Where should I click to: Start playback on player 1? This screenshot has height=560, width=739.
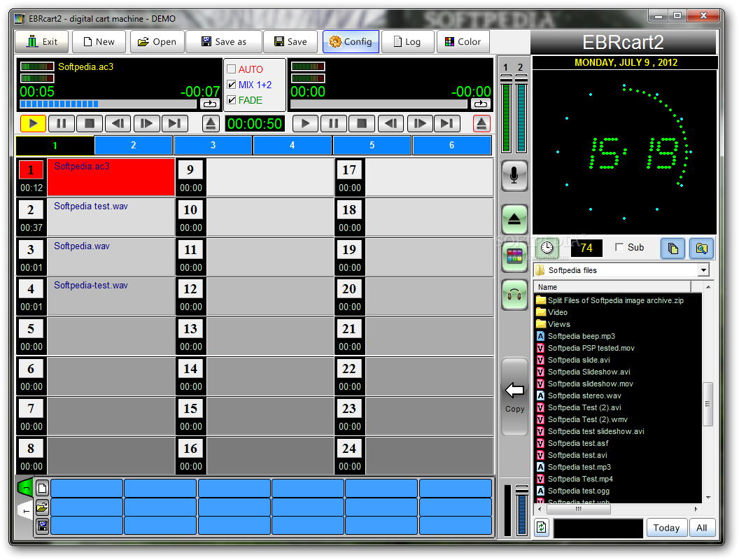(x=33, y=123)
